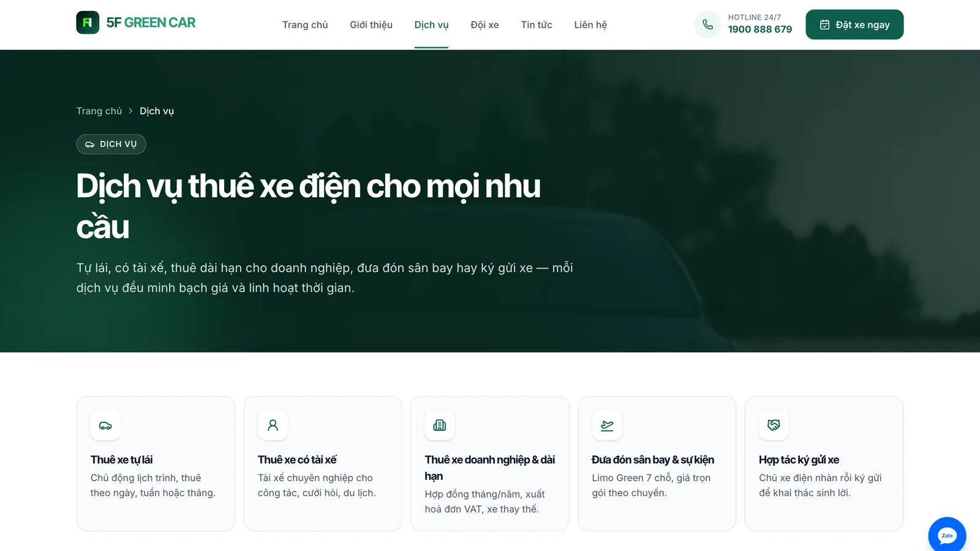This screenshot has width=980, height=551.
Task: Click the 5F GREEN CAR brand name
Action: [151, 23]
